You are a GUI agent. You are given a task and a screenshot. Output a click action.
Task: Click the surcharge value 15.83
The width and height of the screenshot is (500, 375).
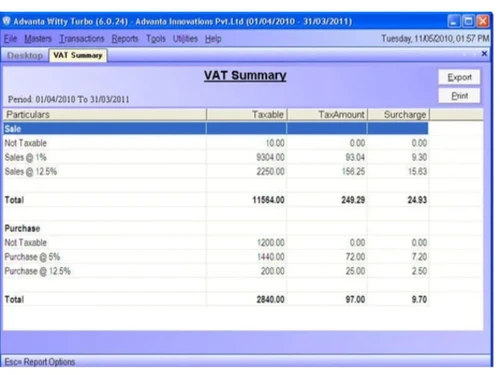417,172
